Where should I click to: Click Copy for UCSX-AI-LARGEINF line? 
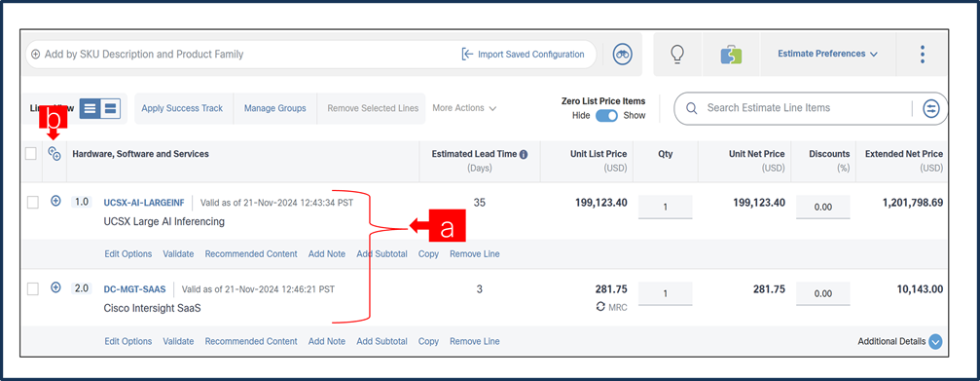click(x=429, y=254)
